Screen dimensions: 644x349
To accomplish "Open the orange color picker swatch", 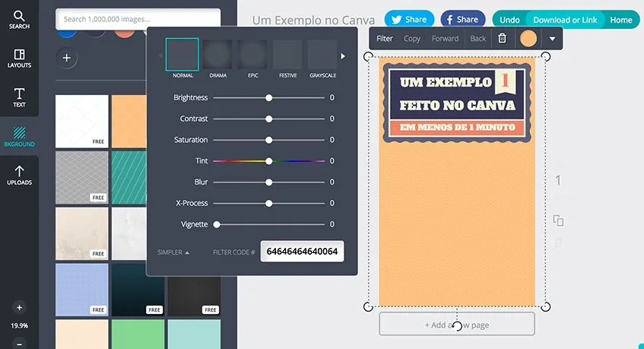I will [528, 39].
